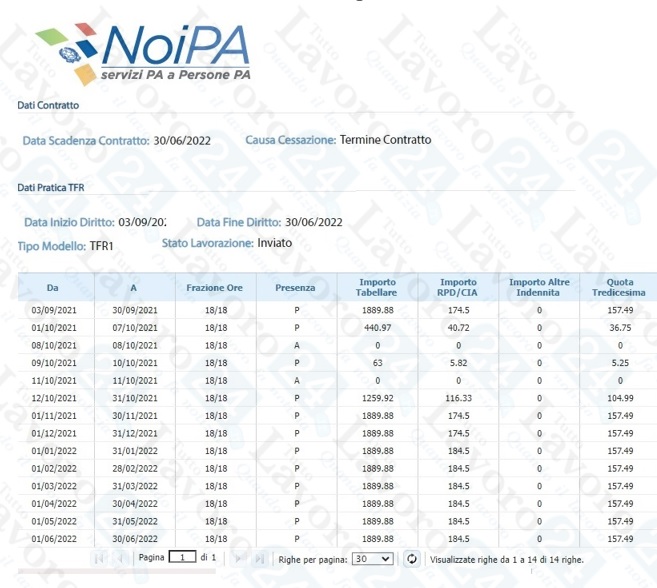Click the Termine Contratto value

point(385,140)
